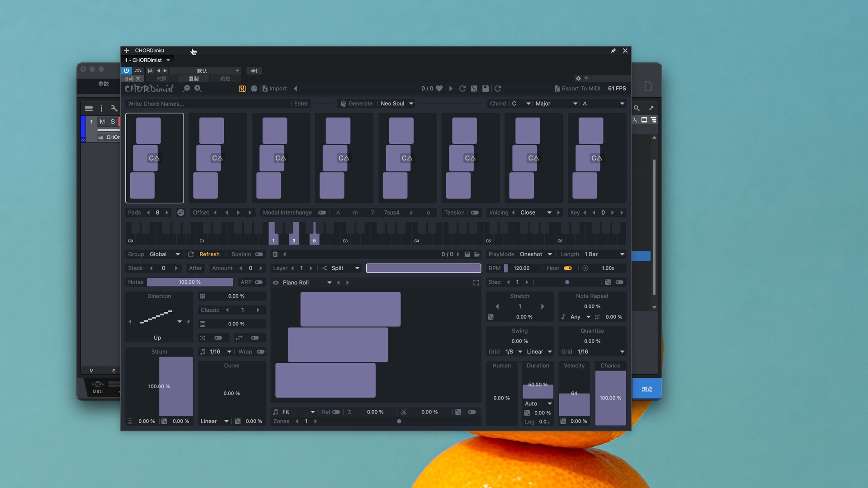The height and width of the screenshot is (488, 868).
Task: Click the info 'i' icon in background DAW
Action: pyautogui.click(x=101, y=108)
